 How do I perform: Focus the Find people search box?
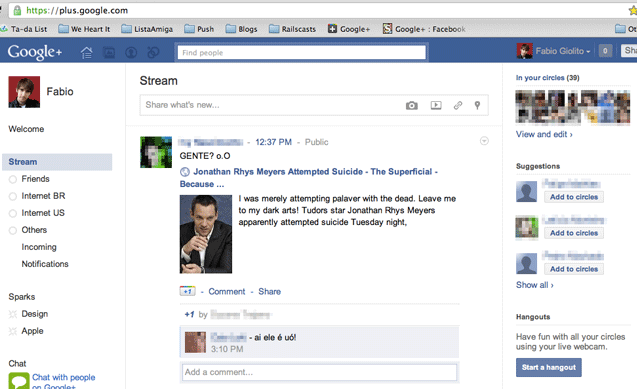coord(301,52)
